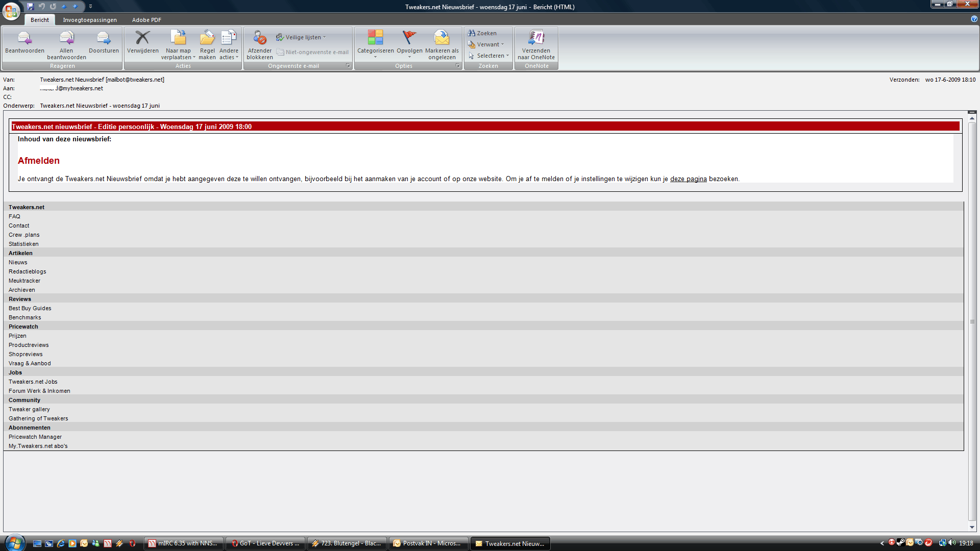
Task: Click the Opera icon in quick launch
Action: [x=132, y=543]
